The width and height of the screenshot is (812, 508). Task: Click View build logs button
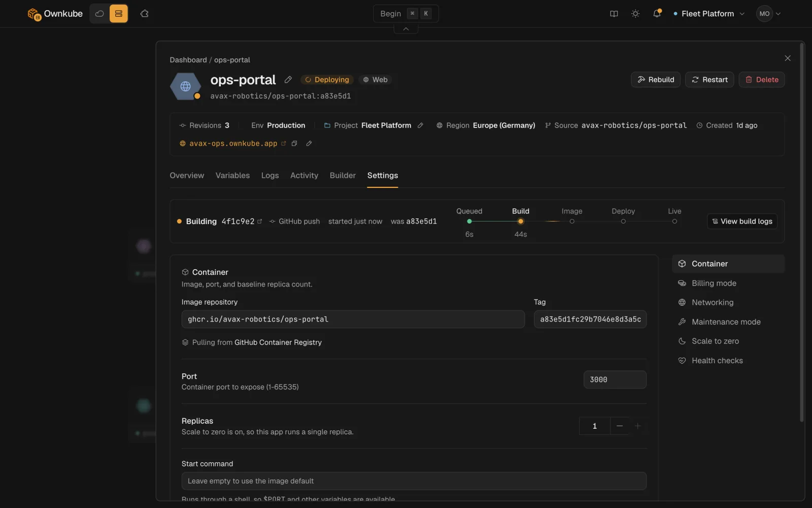coord(742,221)
